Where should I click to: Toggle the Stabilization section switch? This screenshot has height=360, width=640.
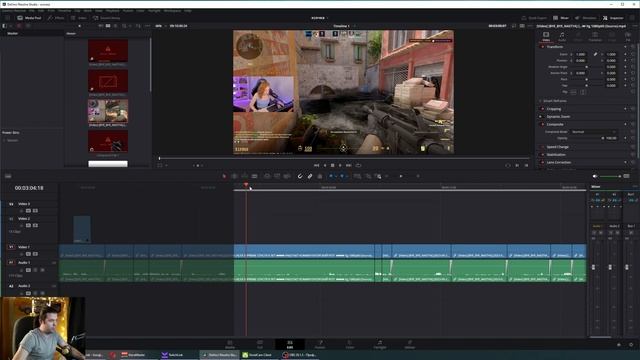coord(542,155)
